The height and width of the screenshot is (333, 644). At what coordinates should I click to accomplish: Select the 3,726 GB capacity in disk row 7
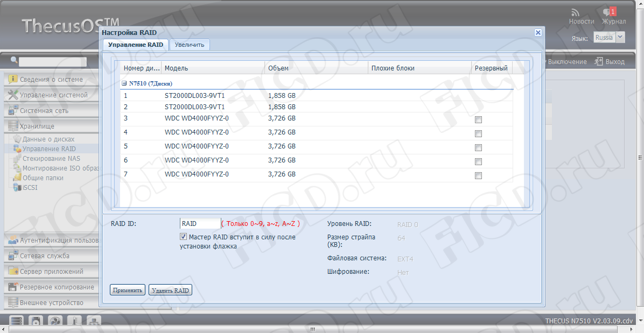(x=282, y=174)
